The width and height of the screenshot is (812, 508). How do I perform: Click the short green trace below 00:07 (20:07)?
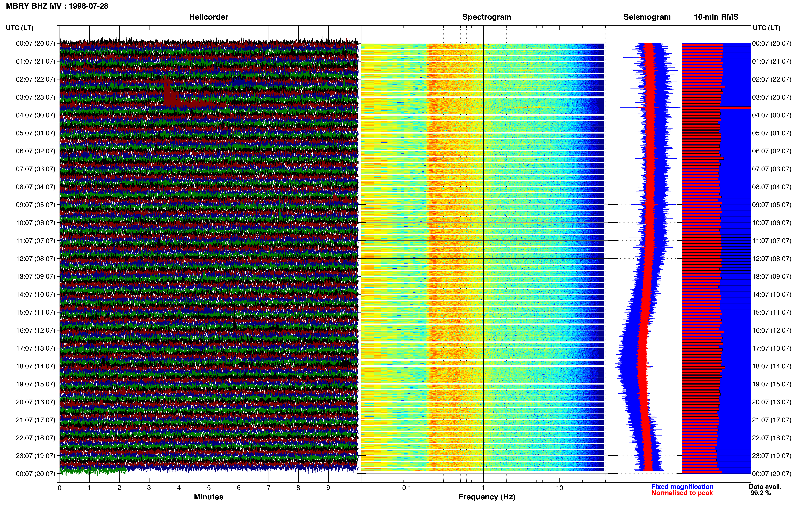coord(93,471)
